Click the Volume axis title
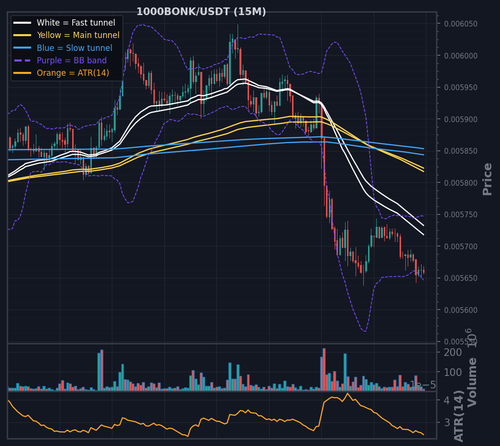 pos(472,382)
